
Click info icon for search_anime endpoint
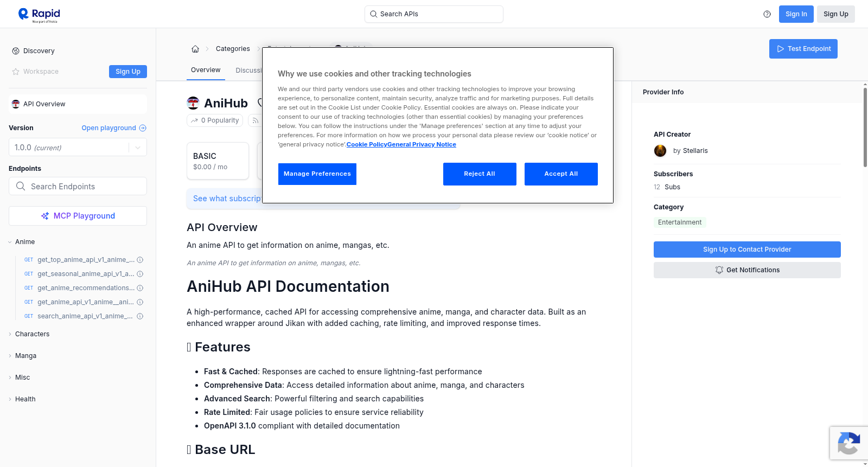click(140, 316)
